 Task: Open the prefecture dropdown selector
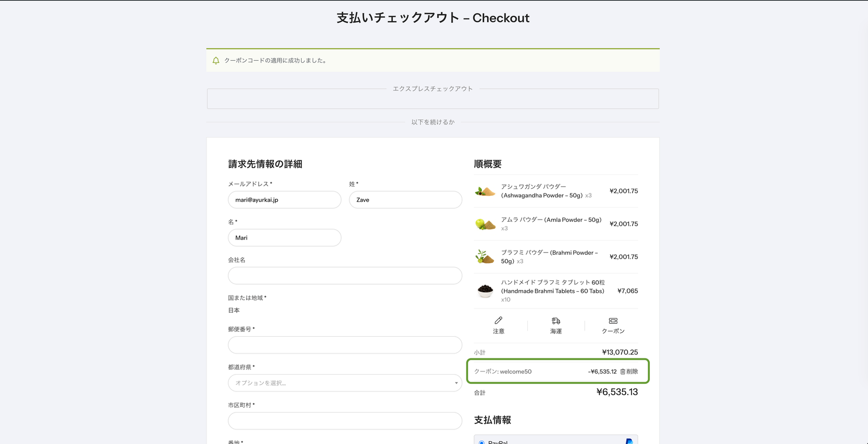[x=344, y=383]
